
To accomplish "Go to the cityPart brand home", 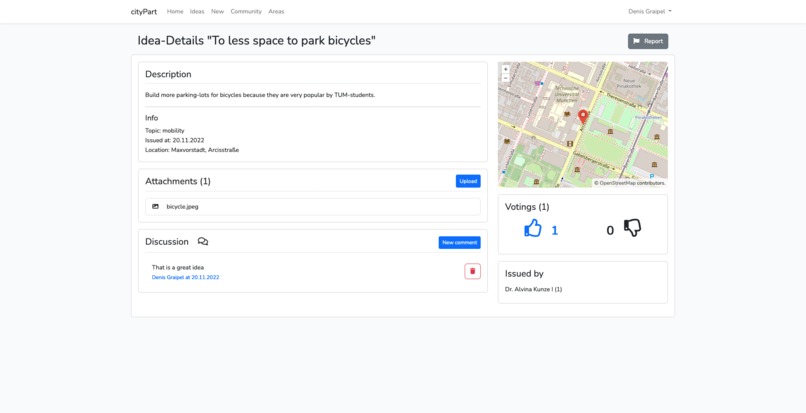I will [144, 11].
